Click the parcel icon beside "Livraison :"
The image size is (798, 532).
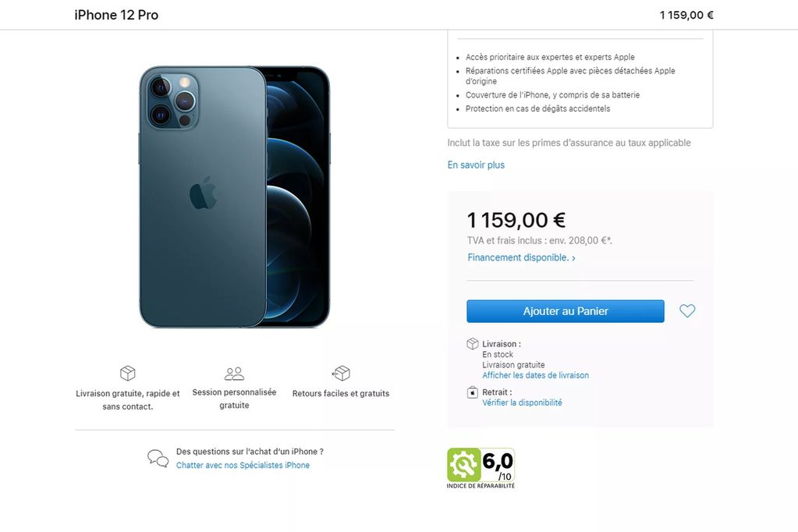coord(472,343)
